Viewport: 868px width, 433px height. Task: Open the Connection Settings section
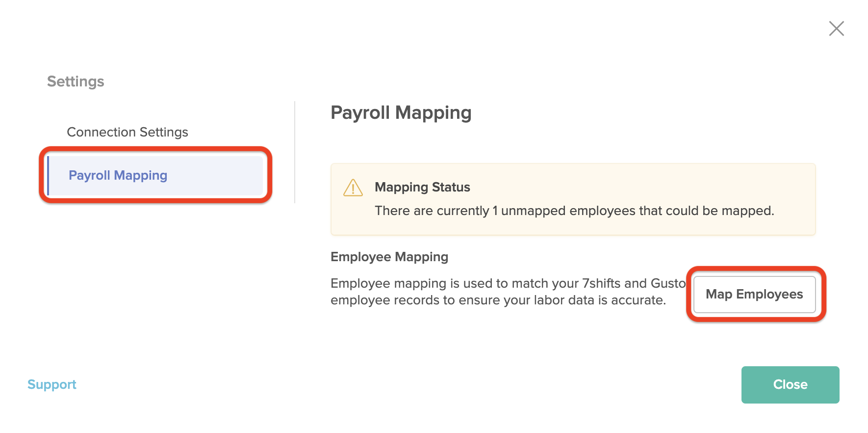point(128,132)
